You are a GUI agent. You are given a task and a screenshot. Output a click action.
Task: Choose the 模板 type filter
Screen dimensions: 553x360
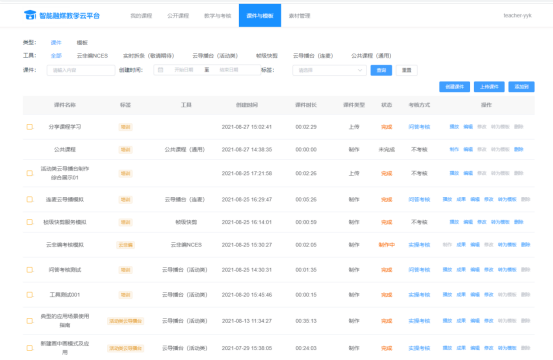tap(82, 43)
